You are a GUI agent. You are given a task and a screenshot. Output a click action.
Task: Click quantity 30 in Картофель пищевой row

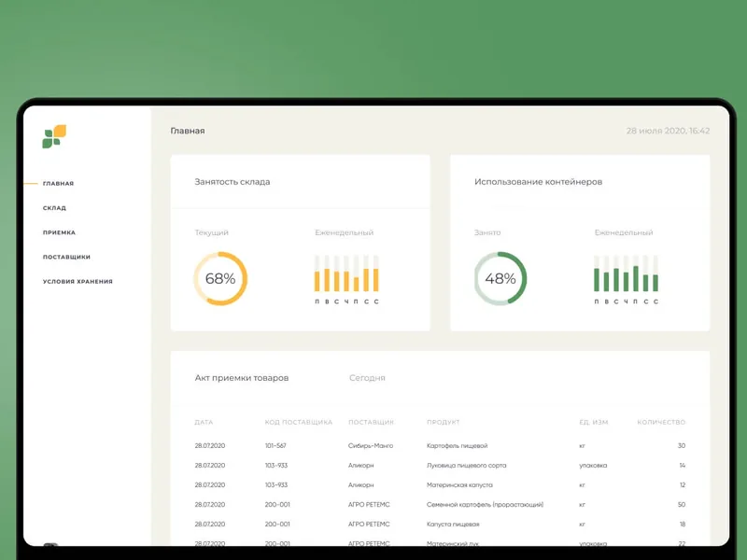pos(682,446)
